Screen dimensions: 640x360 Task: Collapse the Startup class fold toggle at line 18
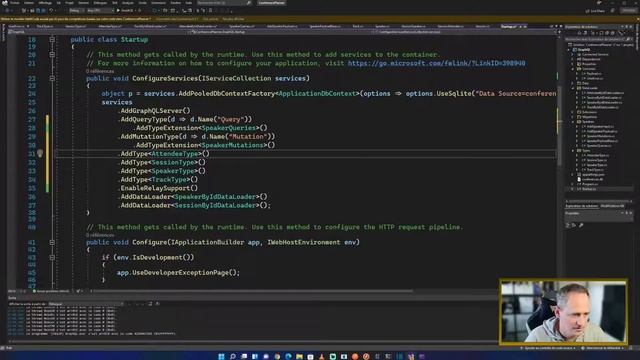tap(52, 40)
